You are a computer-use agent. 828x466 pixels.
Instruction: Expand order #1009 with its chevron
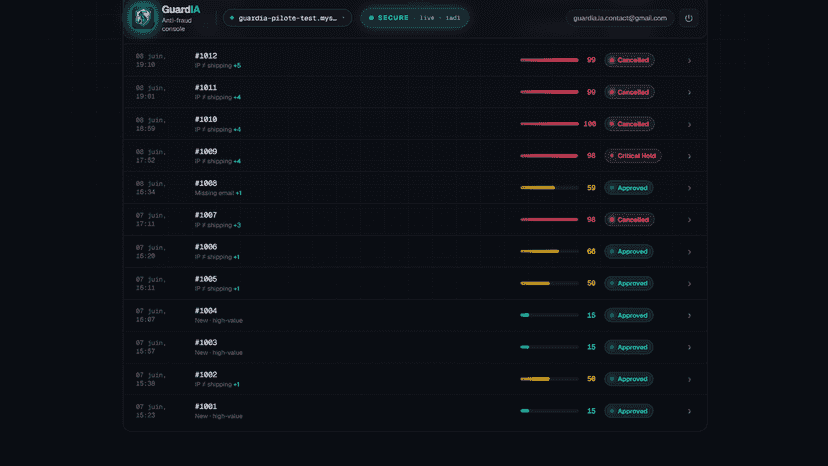689,156
